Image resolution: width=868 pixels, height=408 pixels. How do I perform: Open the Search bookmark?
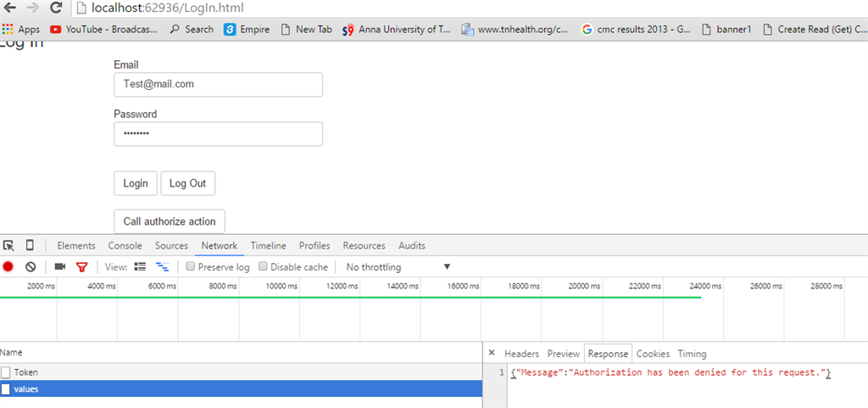192,30
